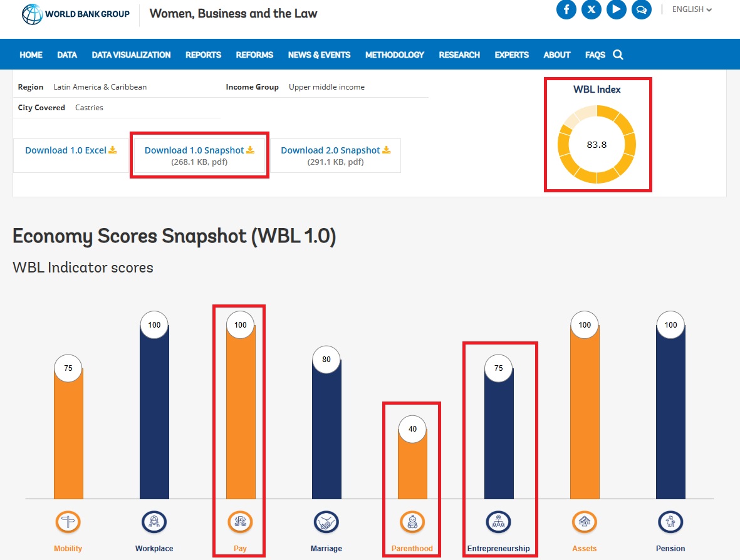Open the X (Twitter) social icon

pos(591,9)
